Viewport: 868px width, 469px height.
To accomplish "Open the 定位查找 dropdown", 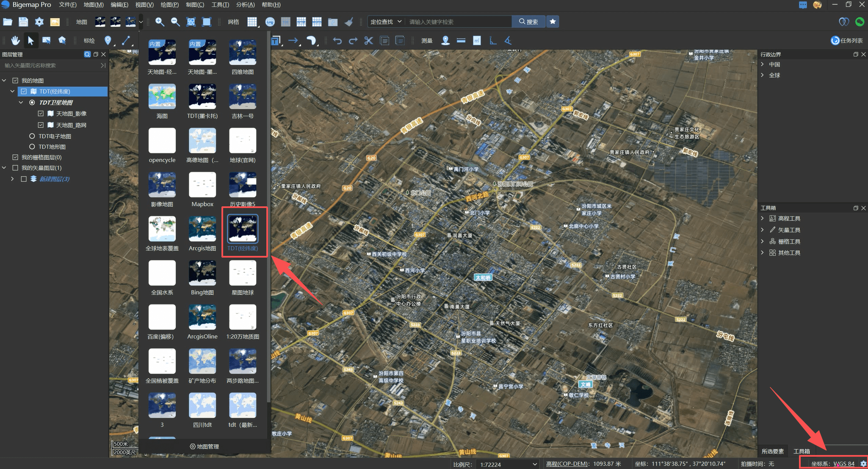I will (x=386, y=22).
